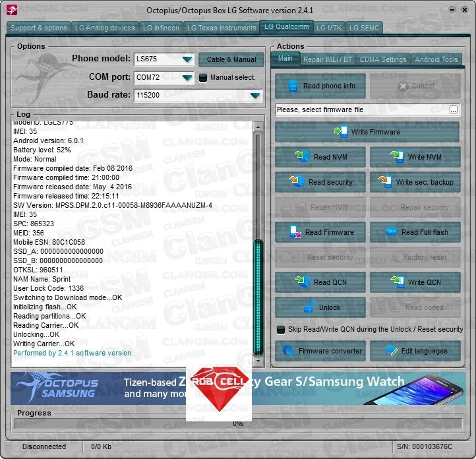Click the Firmware converter icon
The image size is (476, 459).
[288, 351]
